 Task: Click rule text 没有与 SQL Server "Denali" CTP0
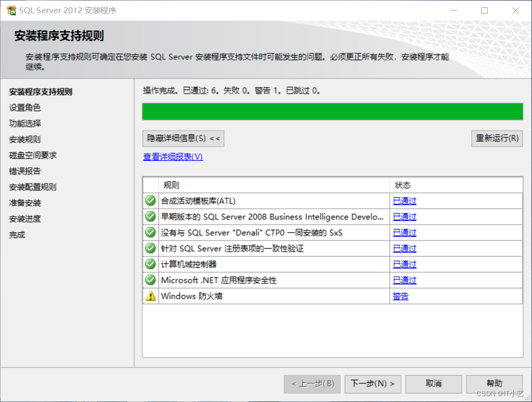252,233
